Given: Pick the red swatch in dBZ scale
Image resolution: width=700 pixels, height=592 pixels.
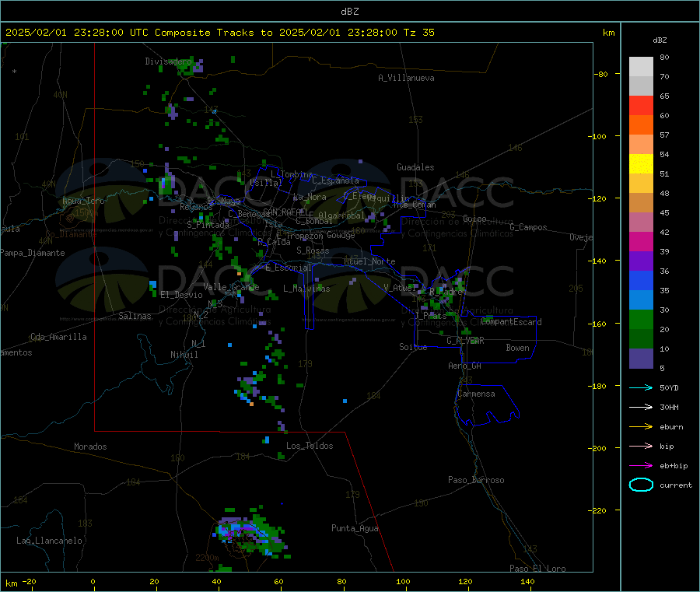Looking at the screenshot, I should (641, 105).
